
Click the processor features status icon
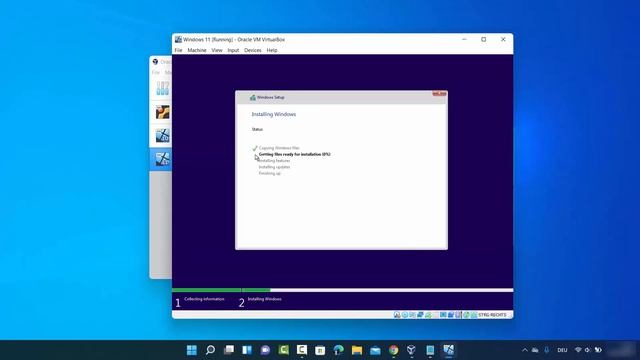(458, 315)
